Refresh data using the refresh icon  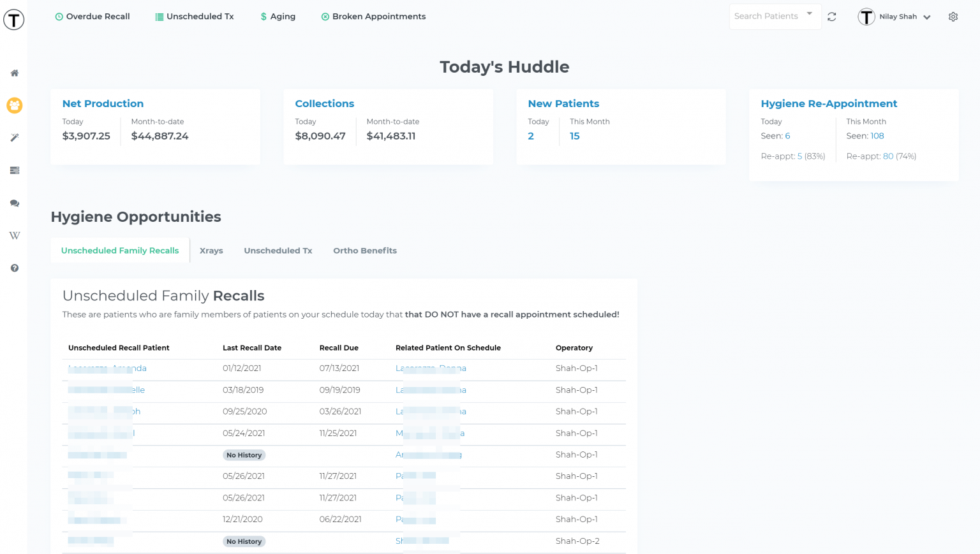point(831,17)
